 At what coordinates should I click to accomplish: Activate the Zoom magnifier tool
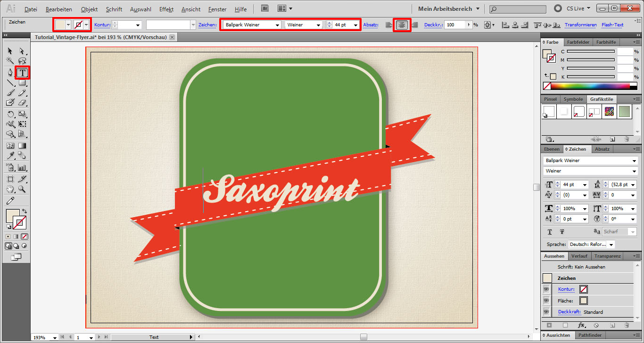pos(22,189)
